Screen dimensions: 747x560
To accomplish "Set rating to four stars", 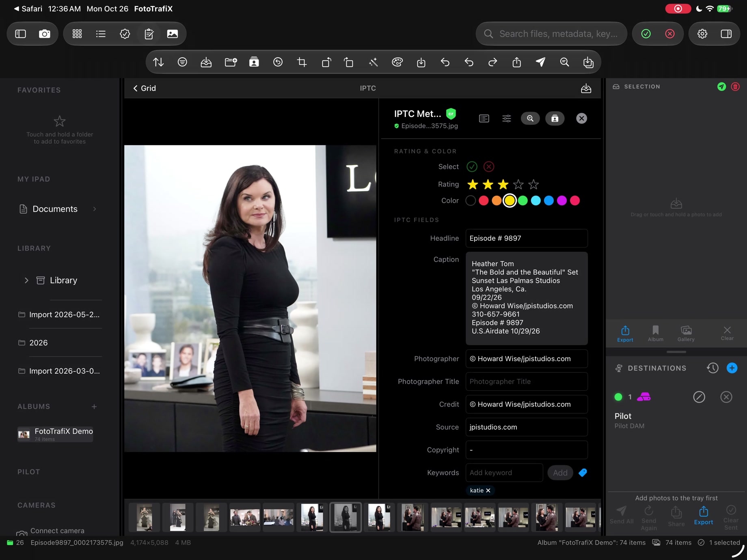I will click(518, 185).
